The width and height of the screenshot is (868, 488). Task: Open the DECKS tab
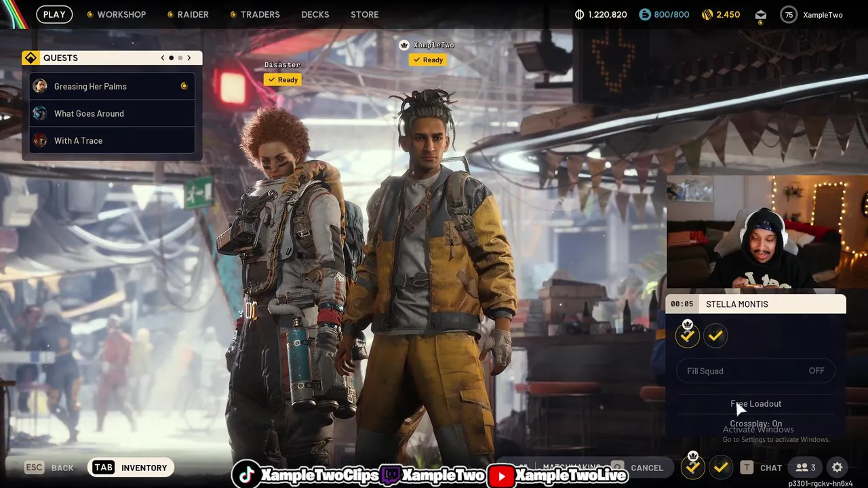pyautogui.click(x=315, y=14)
